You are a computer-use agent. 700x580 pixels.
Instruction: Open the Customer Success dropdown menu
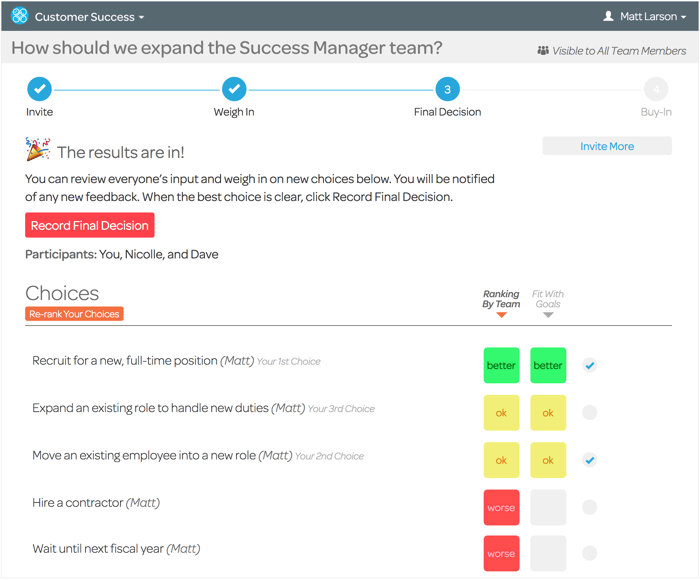tap(89, 17)
